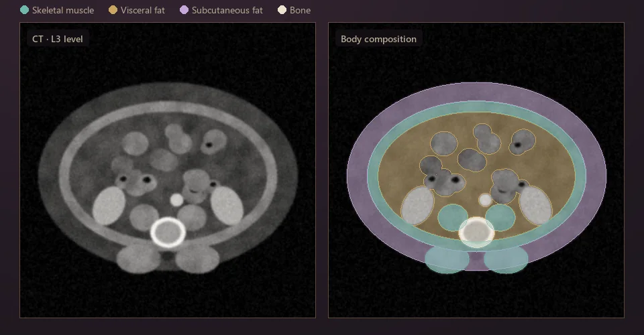Click the Visceral fat tan legend swatch

point(113,10)
